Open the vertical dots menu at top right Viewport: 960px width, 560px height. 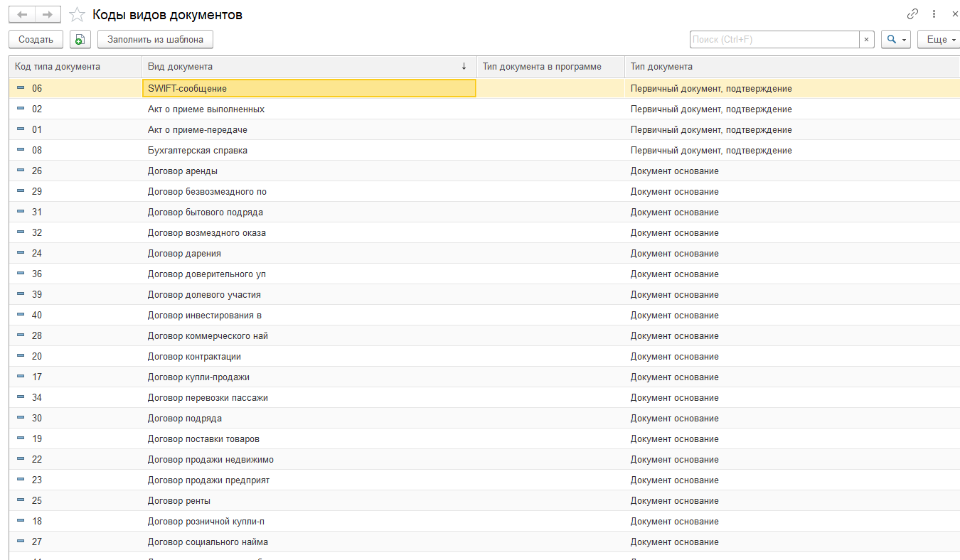(x=934, y=14)
